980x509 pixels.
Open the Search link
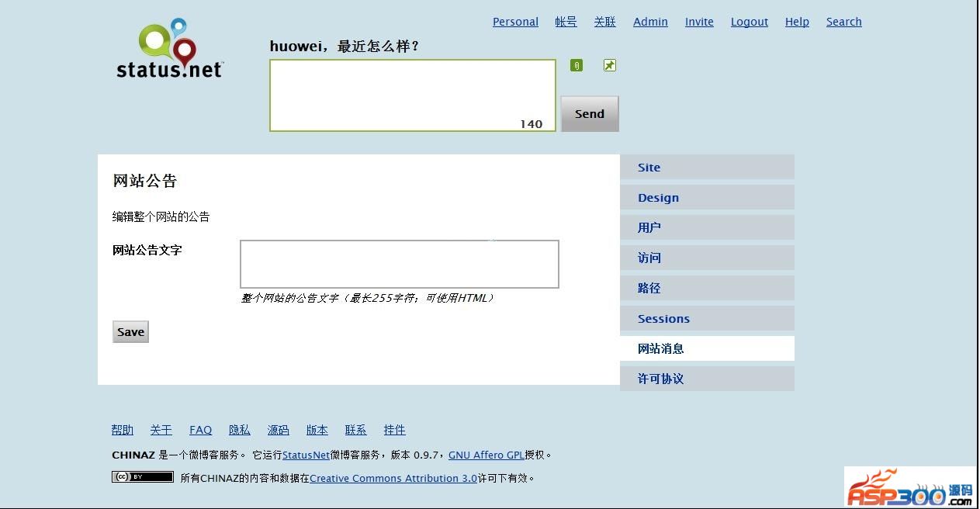pyautogui.click(x=844, y=22)
